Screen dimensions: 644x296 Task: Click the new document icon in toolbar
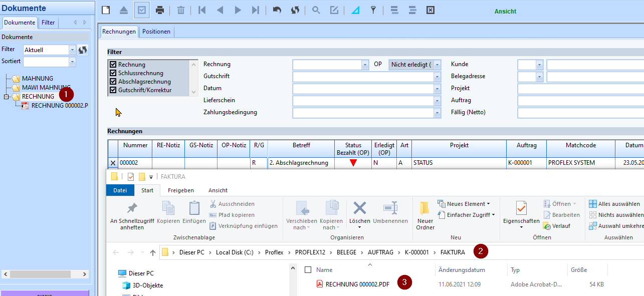pos(106,11)
